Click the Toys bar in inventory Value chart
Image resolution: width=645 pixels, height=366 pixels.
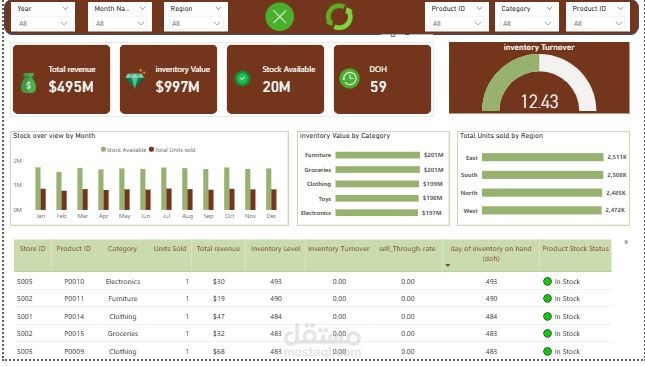[377, 198]
